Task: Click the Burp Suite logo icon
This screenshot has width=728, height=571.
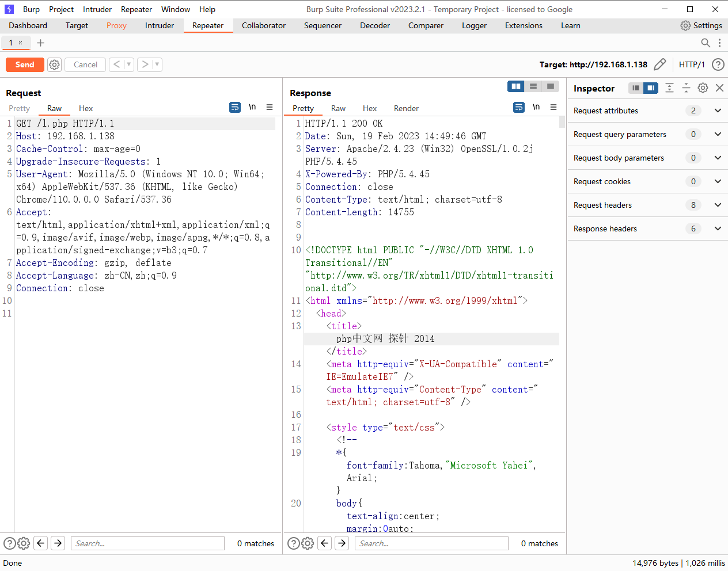Action: pyautogui.click(x=9, y=9)
